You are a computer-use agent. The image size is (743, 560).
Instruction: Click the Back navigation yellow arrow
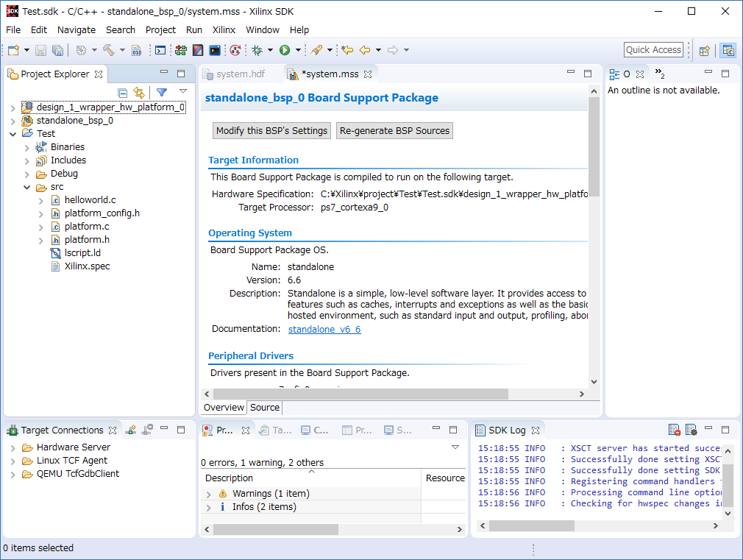pyautogui.click(x=365, y=50)
